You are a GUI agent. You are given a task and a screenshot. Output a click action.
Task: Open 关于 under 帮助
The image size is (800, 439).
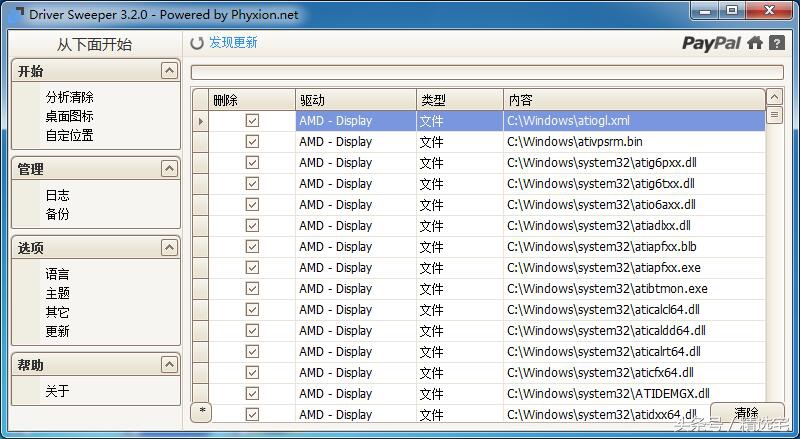[57, 391]
